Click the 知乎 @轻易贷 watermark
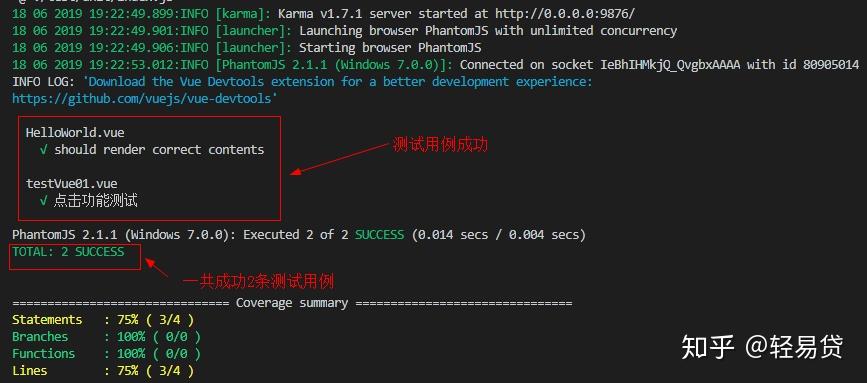This screenshot has height=383, width=867. point(762,347)
